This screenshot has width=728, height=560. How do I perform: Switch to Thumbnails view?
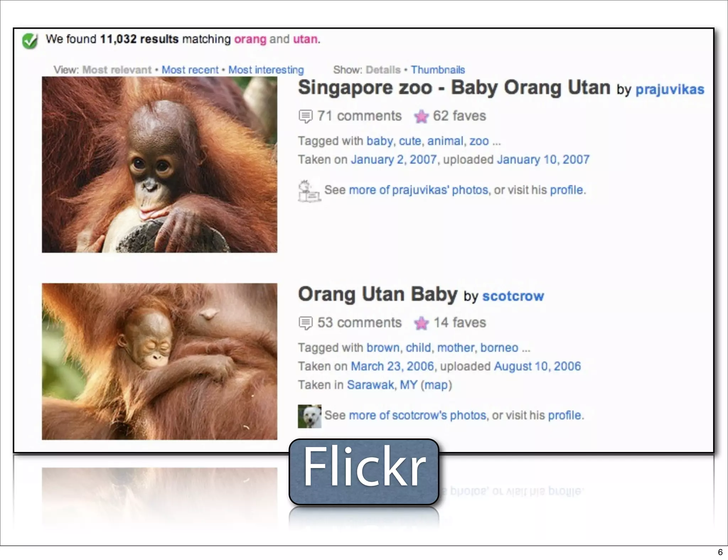tap(438, 70)
